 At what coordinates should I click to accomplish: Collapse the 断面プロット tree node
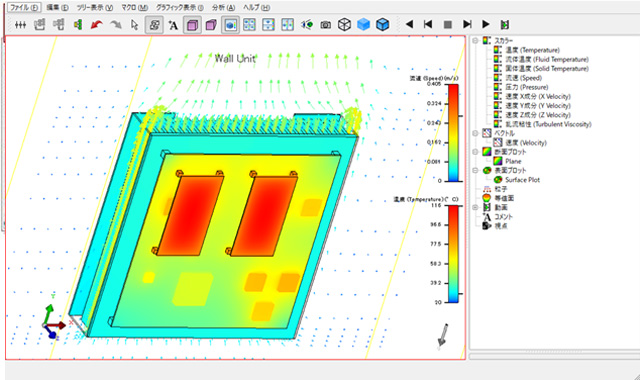pyautogui.click(x=475, y=152)
